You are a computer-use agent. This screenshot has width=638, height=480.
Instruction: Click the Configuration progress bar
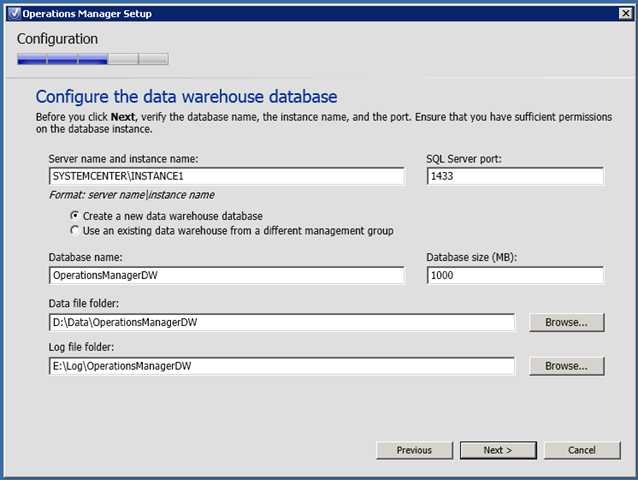pos(92,59)
